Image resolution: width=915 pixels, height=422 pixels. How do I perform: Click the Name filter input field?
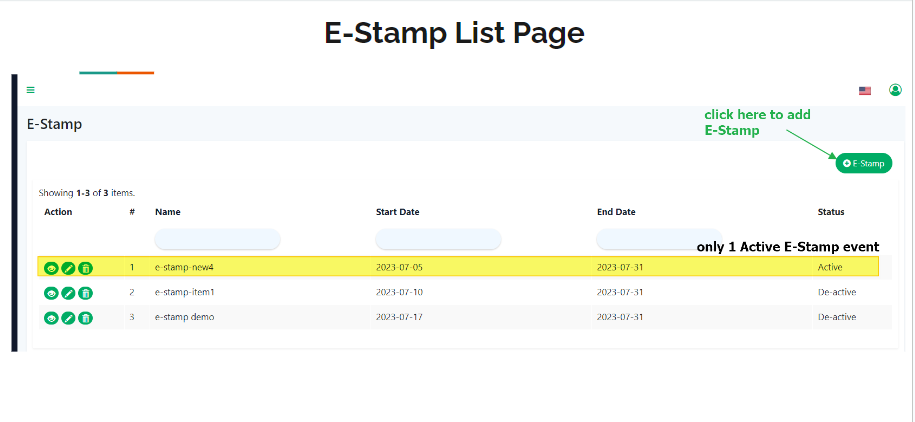pyautogui.click(x=217, y=239)
